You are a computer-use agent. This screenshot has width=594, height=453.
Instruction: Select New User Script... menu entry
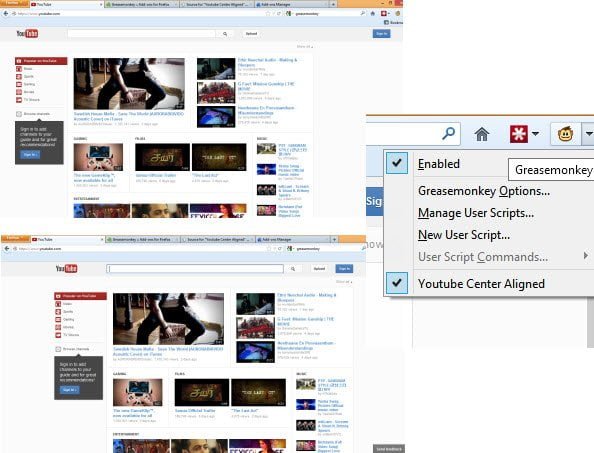tap(464, 235)
